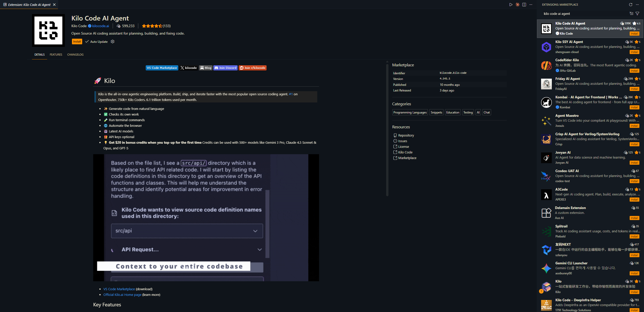The width and height of the screenshot is (644, 312).
Task: Select the CodeRider-Kilo extension icon
Action: point(546,66)
